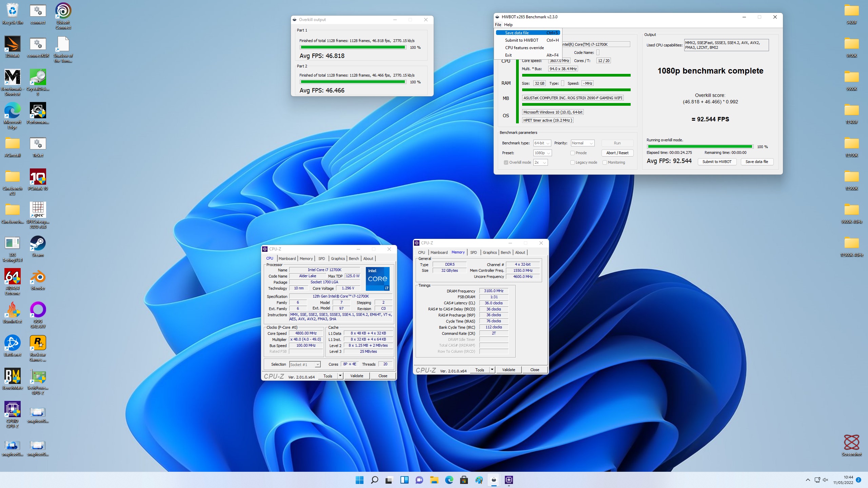Select CPU features override menu entry
The width and height of the screenshot is (868, 488).
528,48
